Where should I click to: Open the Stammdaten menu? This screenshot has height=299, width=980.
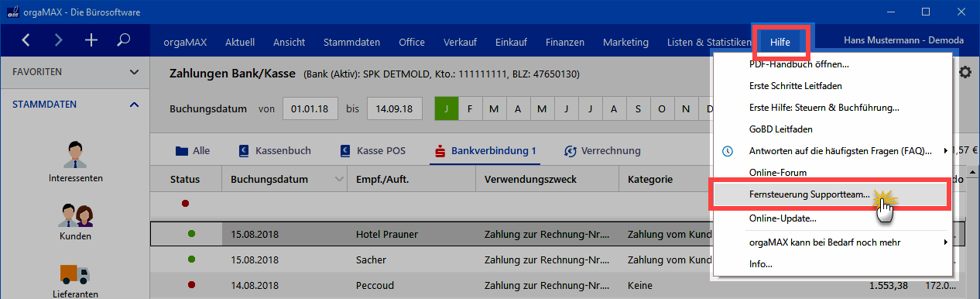(352, 42)
